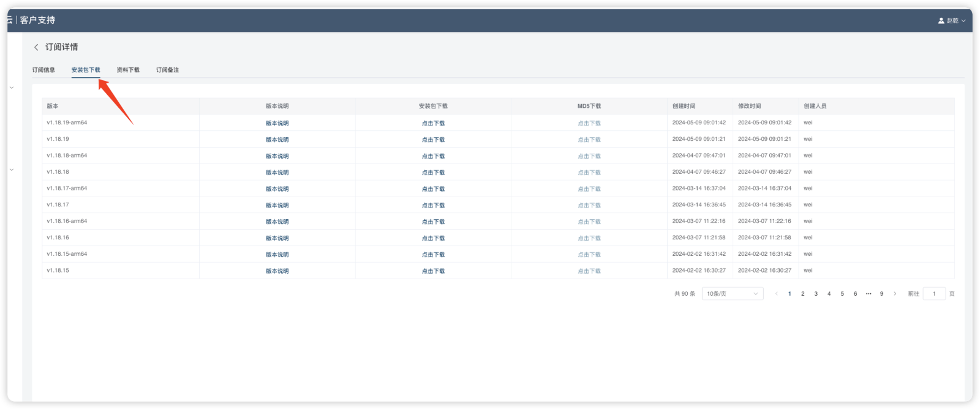Open 版本说明 for v1.18.17

277,206
